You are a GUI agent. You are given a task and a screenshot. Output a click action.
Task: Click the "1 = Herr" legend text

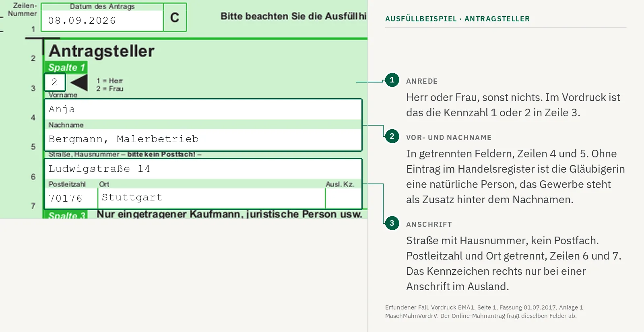tap(110, 81)
